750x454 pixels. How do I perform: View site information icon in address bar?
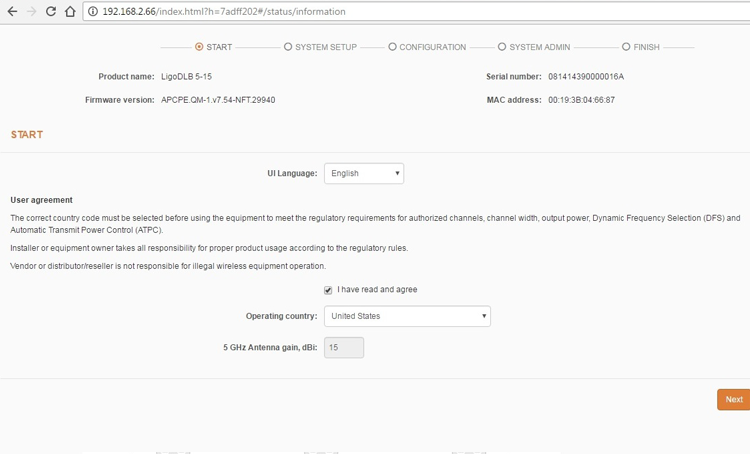(x=93, y=11)
